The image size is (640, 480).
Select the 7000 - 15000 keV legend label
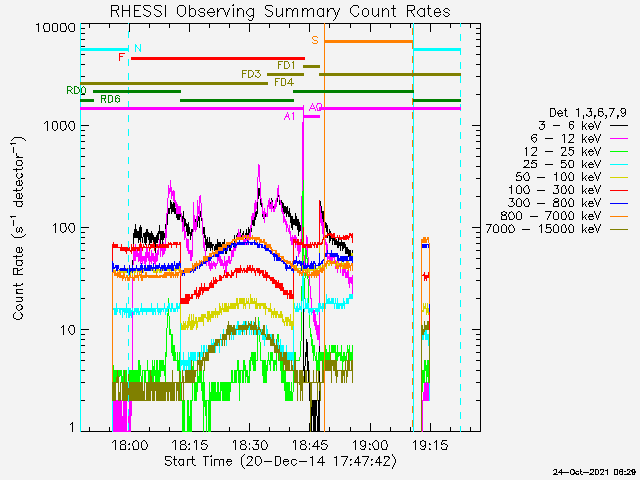pos(543,229)
